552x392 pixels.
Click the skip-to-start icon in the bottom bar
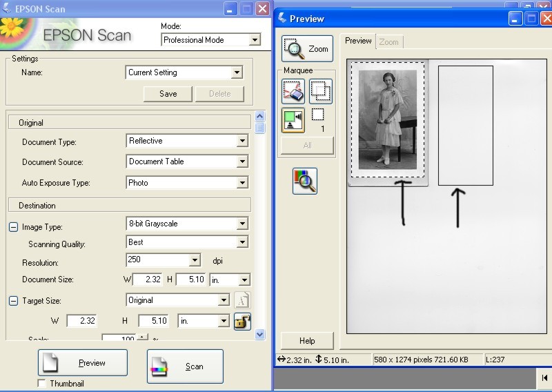point(544,378)
